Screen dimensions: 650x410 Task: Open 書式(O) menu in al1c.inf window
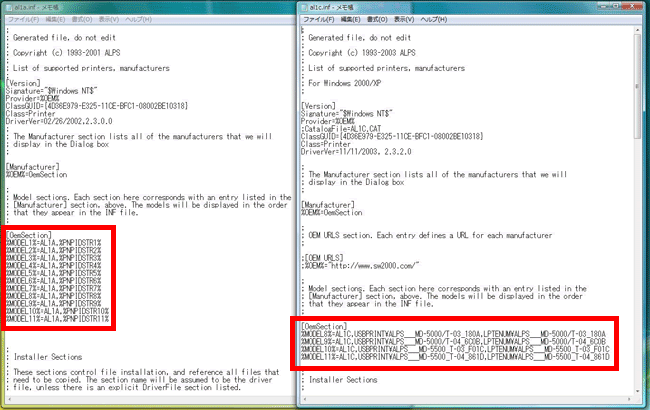[377, 19]
